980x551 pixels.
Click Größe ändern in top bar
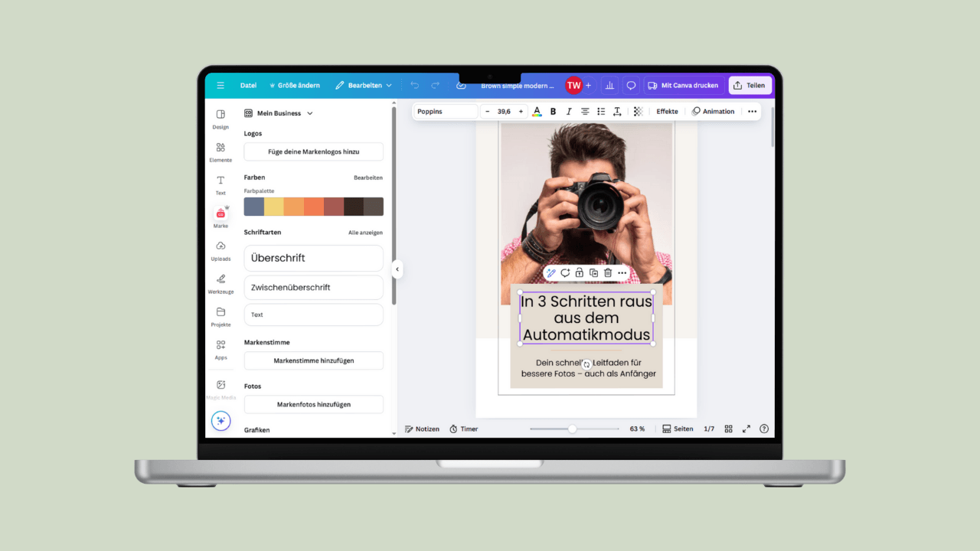click(294, 86)
